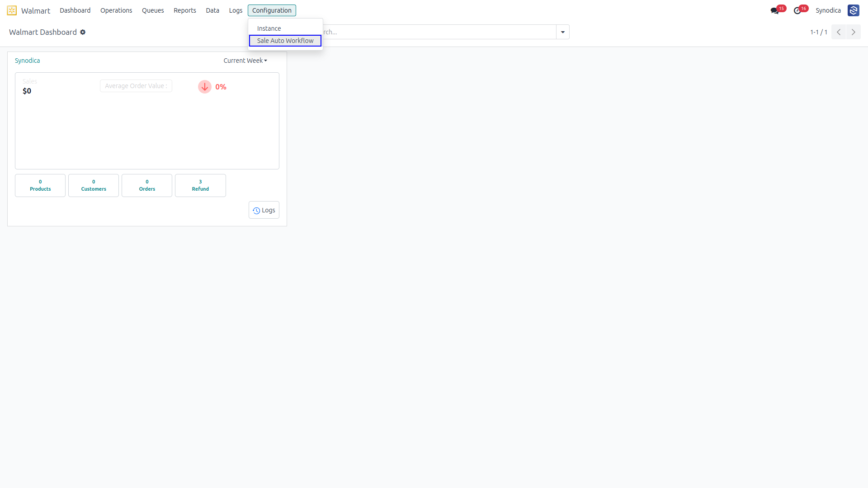Click the Walmart app logo icon
Screen dimensions: 868x488
12,10
